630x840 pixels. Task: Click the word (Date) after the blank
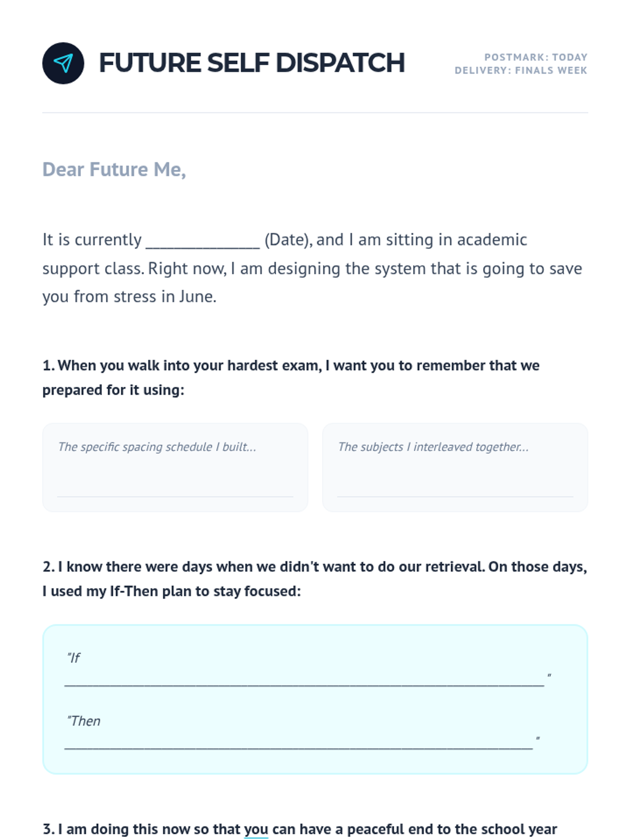(x=288, y=240)
